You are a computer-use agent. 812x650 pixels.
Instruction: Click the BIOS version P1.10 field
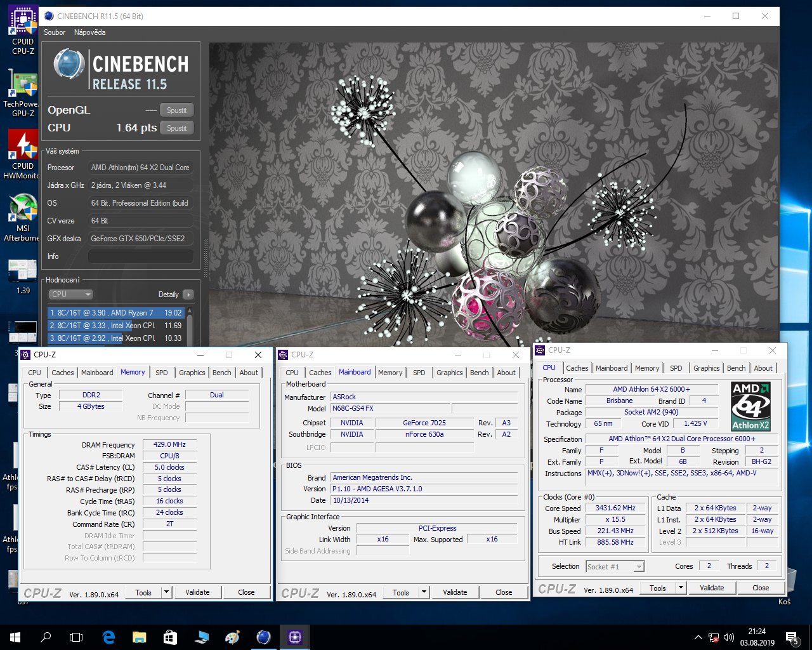coord(424,489)
